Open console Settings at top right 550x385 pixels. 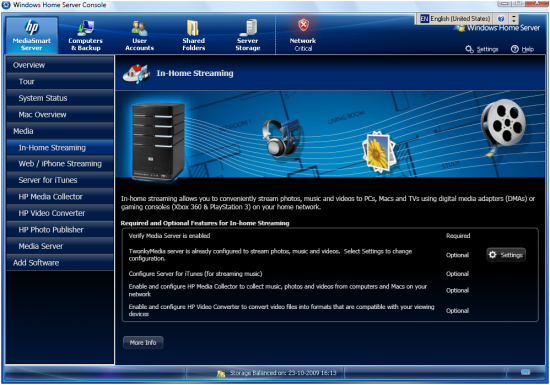[x=482, y=49]
